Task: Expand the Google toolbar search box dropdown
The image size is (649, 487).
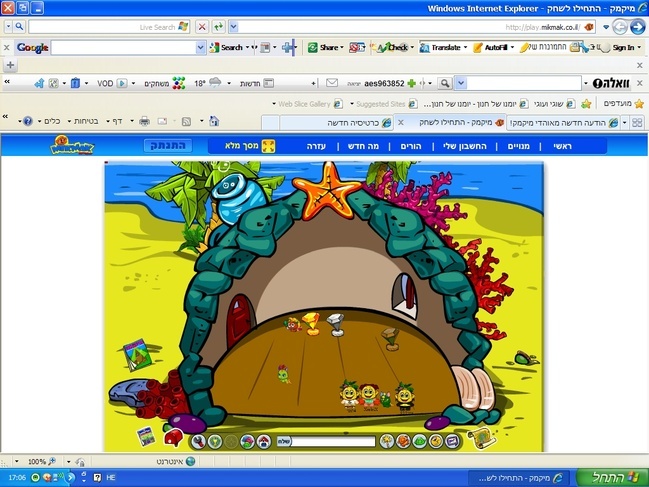Action: (200, 48)
